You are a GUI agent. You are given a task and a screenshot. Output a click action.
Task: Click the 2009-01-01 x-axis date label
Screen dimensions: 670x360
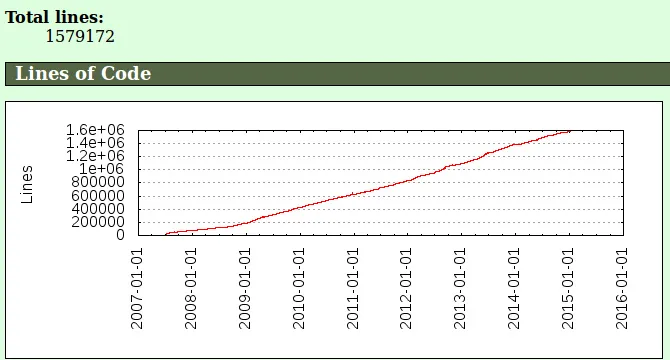[x=244, y=289]
